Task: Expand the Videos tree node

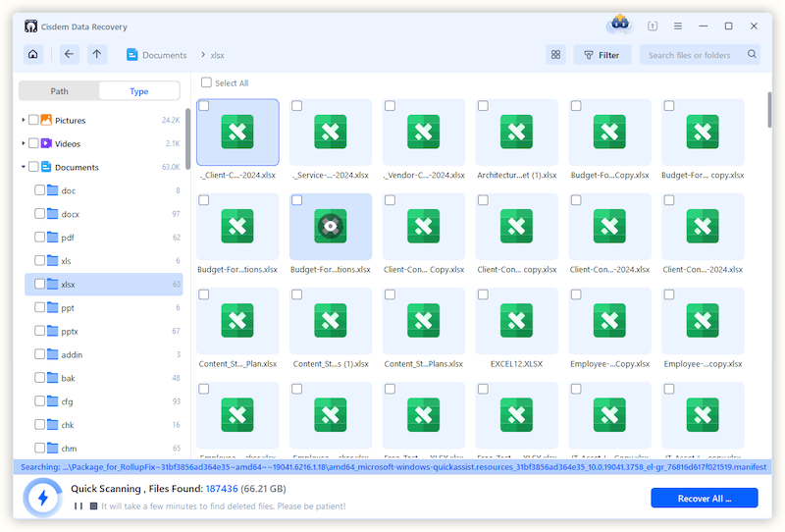Action: coord(23,143)
